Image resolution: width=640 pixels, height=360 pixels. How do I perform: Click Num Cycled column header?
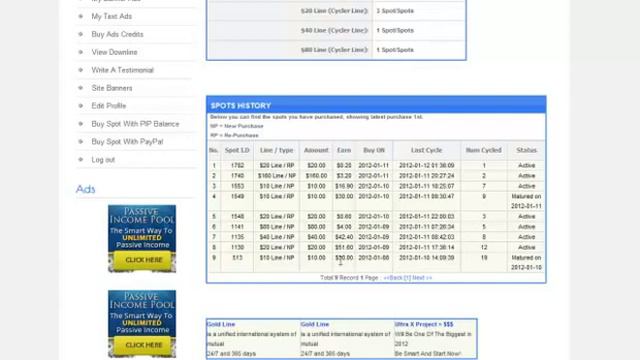click(484, 150)
